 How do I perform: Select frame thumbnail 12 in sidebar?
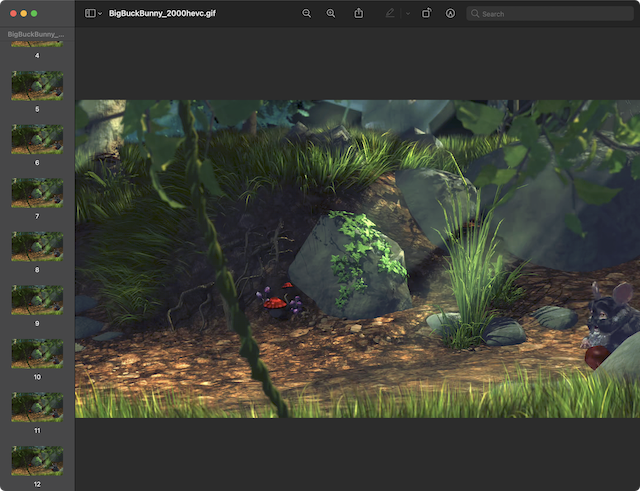click(x=37, y=461)
